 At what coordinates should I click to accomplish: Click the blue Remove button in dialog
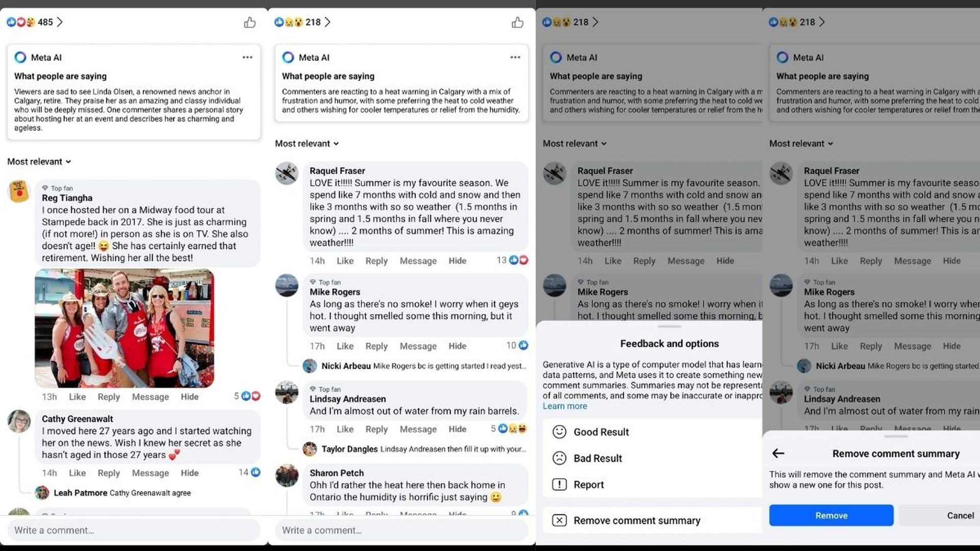[831, 515]
